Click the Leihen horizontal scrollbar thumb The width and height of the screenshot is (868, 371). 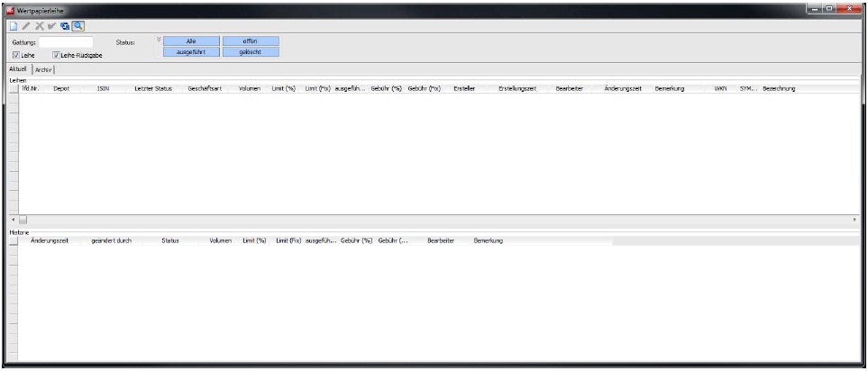(23, 220)
